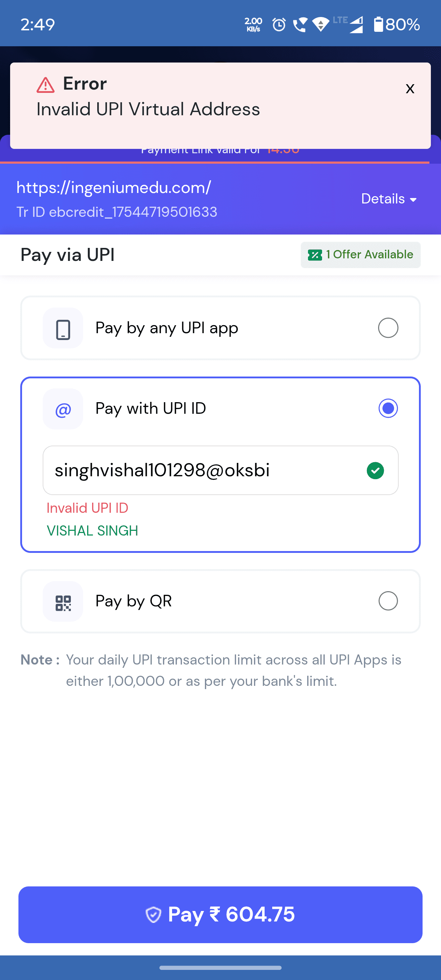
Task: Tap the QR code icon
Action: tap(63, 601)
